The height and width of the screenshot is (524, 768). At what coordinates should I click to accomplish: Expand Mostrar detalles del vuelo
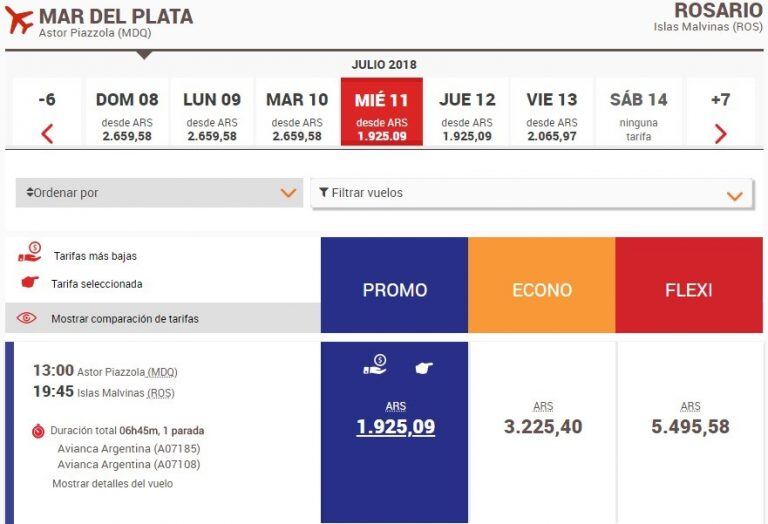pos(112,483)
